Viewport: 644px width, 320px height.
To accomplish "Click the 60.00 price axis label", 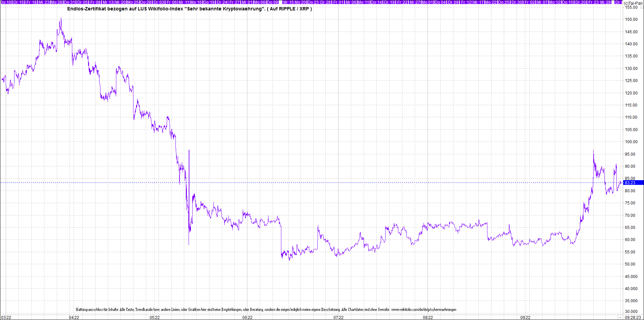I will pos(630,240).
